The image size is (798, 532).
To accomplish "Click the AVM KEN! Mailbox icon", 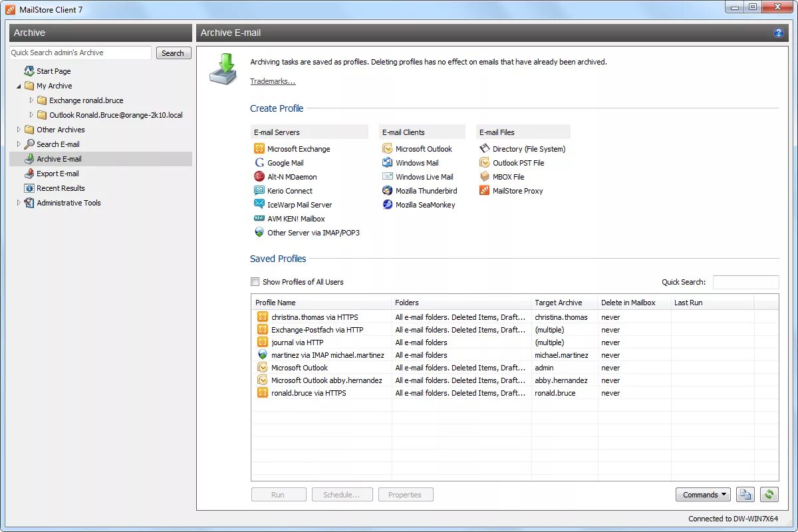I will pos(259,219).
